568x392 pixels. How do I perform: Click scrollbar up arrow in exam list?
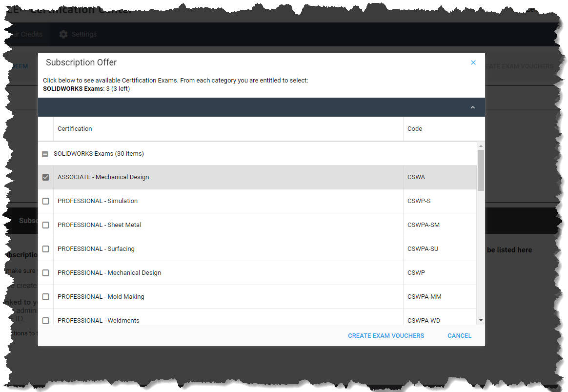pos(481,146)
